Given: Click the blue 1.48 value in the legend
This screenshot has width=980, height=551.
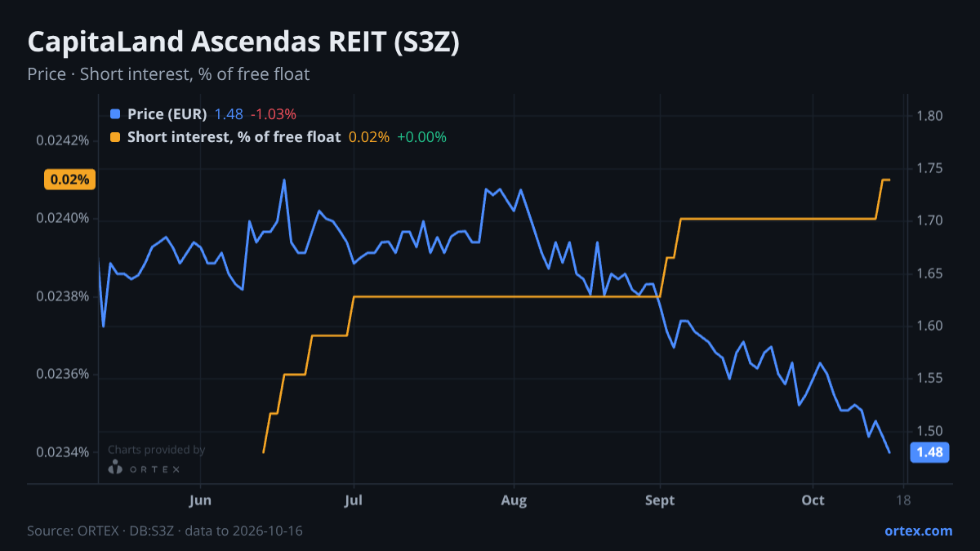Looking at the screenshot, I should (x=229, y=114).
